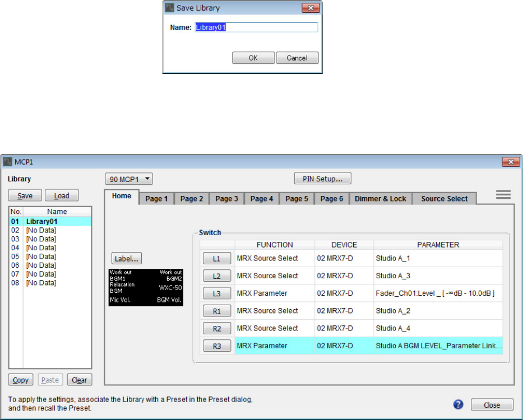Close the Save Library dialog with X

pos(311,8)
